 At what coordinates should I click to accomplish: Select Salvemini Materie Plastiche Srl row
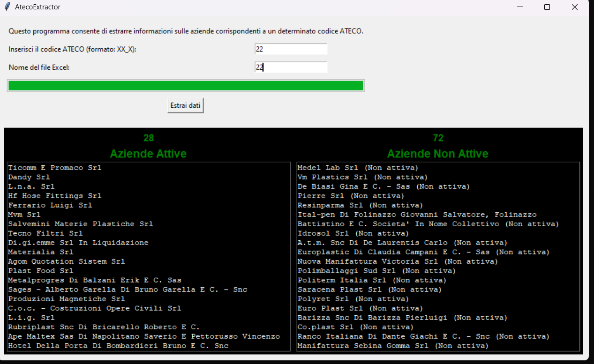click(149, 224)
